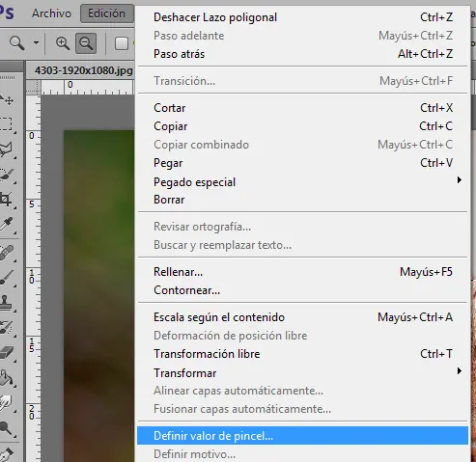The height and width of the screenshot is (462, 476).
Task: Click the ruler origin corner box
Action: point(34,87)
